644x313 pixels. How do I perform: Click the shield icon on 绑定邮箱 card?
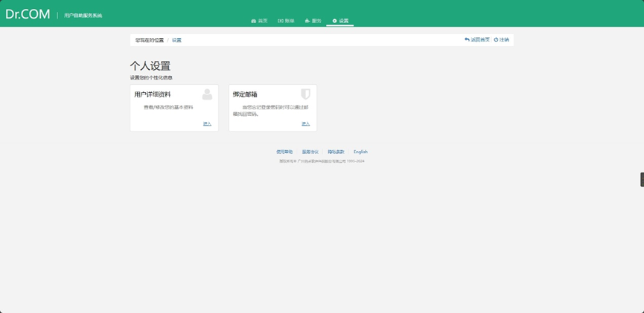tap(305, 94)
